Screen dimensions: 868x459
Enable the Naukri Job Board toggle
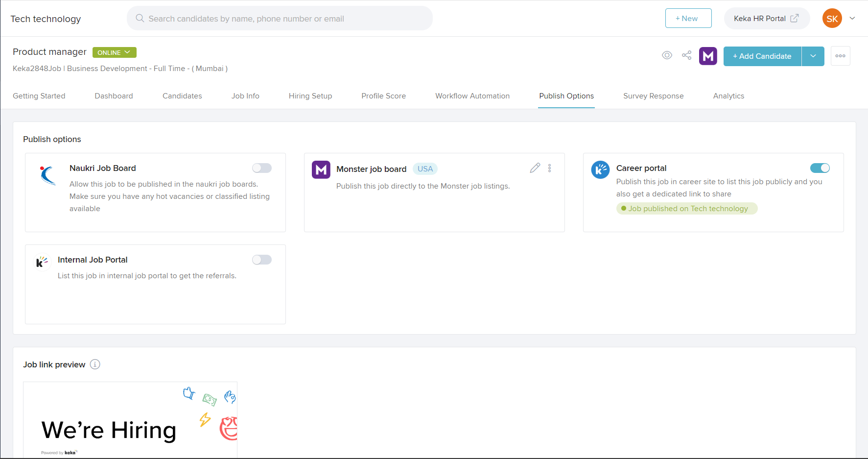[x=262, y=168]
